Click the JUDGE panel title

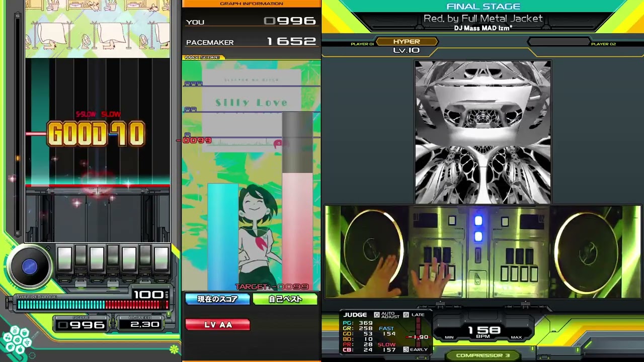coord(355,315)
